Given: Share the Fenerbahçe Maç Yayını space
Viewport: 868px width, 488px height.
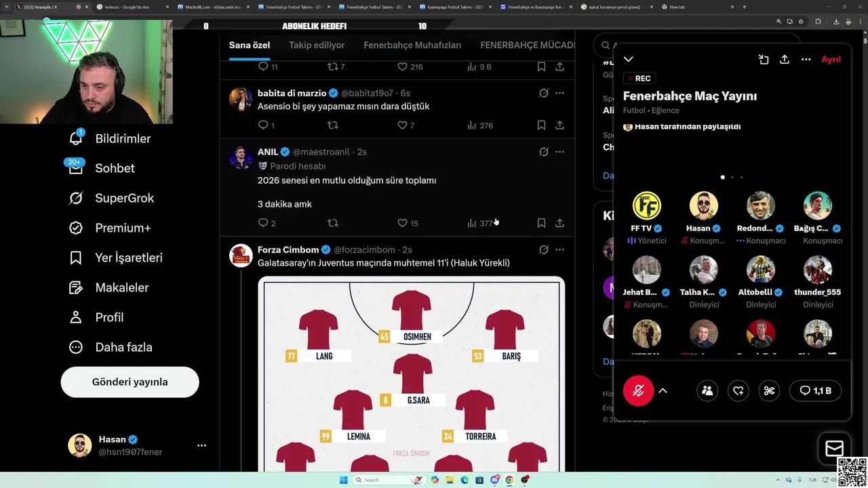Looking at the screenshot, I should click(x=785, y=60).
